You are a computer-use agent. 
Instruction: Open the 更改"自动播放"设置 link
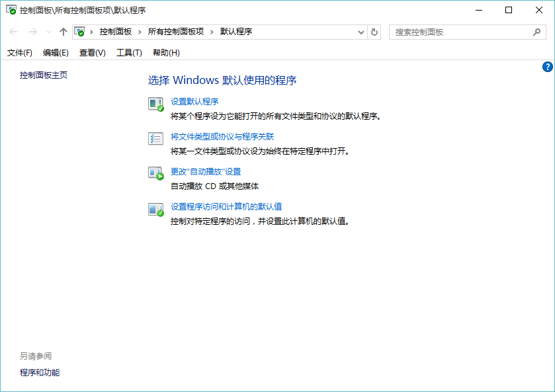[x=206, y=171]
